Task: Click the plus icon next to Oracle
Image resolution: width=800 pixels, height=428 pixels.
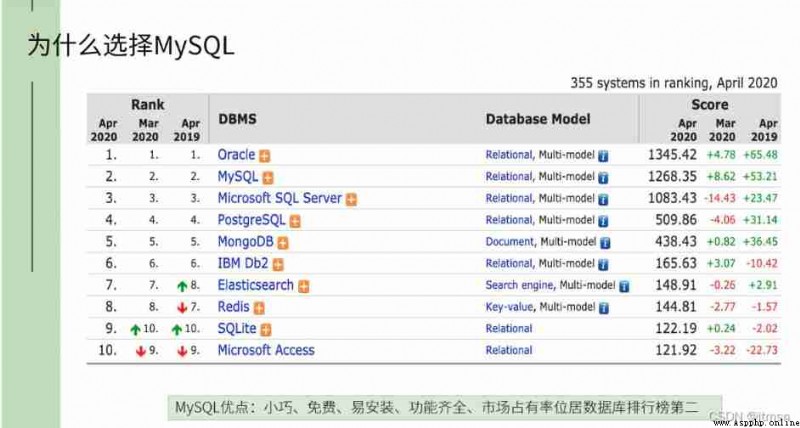Action: [264, 156]
